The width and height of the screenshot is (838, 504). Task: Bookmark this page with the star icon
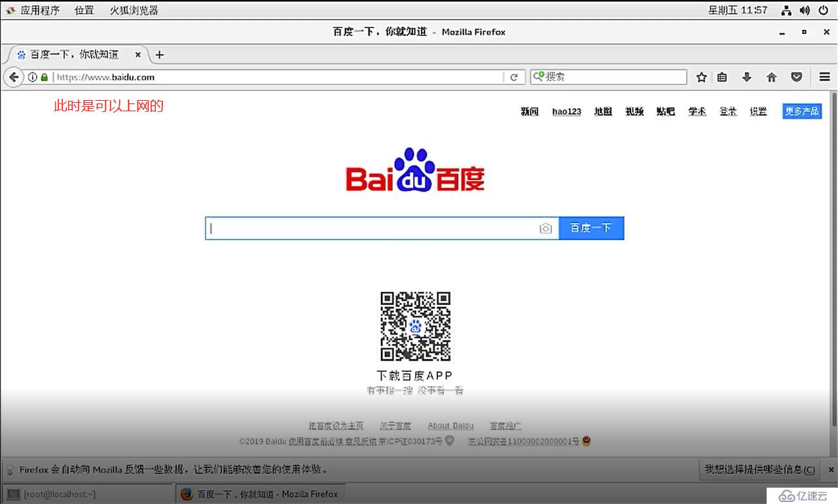[x=701, y=77]
